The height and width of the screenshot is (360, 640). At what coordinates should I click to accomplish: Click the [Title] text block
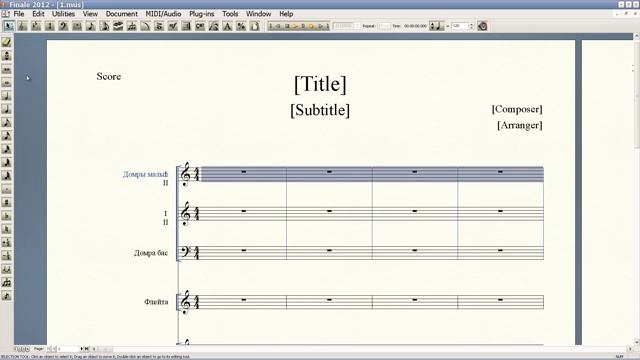(x=320, y=84)
